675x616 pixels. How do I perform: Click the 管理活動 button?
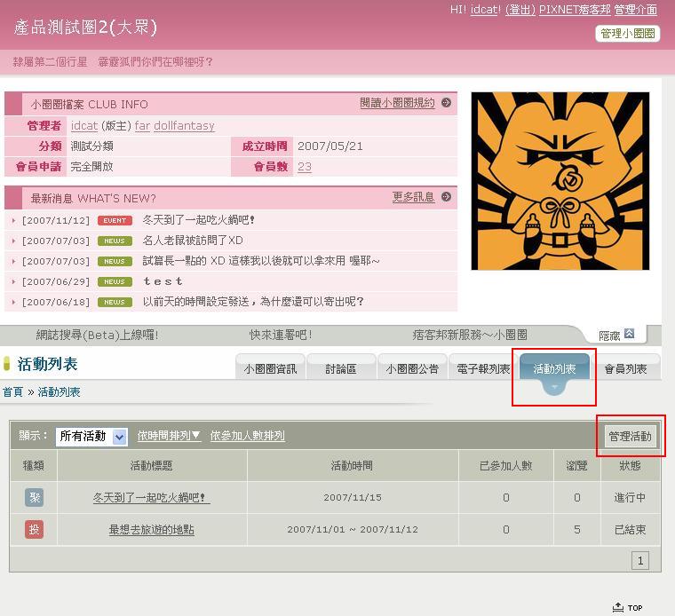point(631,437)
